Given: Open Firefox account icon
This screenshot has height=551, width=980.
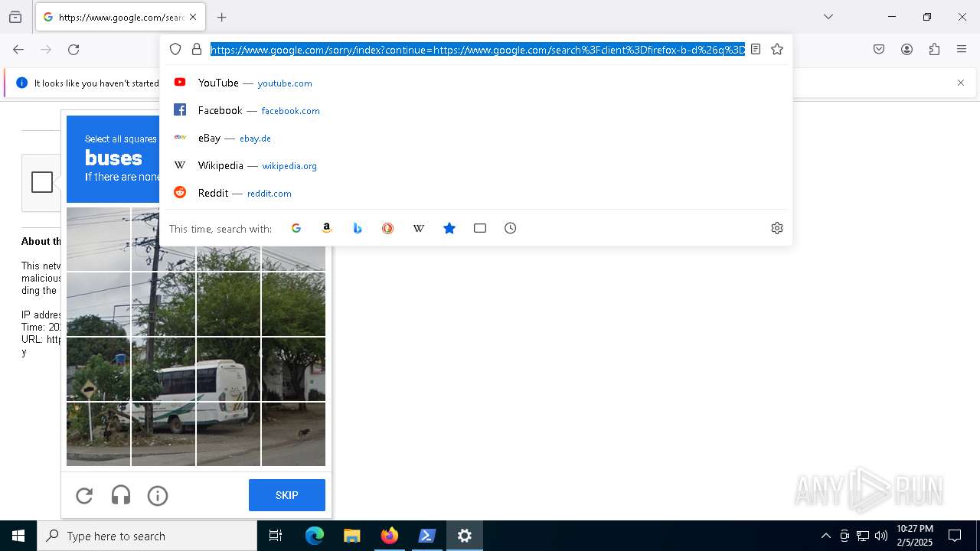Looking at the screenshot, I should (906, 49).
